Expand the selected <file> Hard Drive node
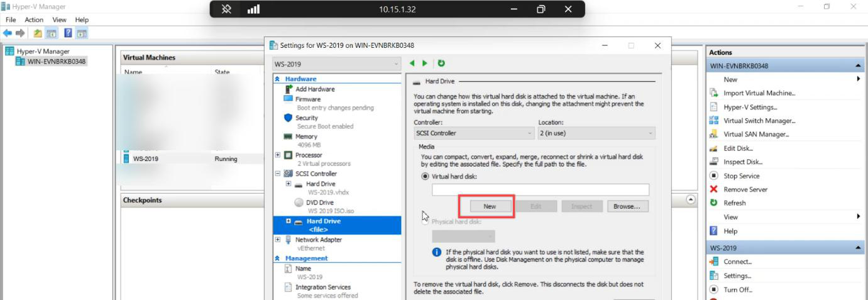Viewport: 868px width, 300px height. tap(288, 221)
